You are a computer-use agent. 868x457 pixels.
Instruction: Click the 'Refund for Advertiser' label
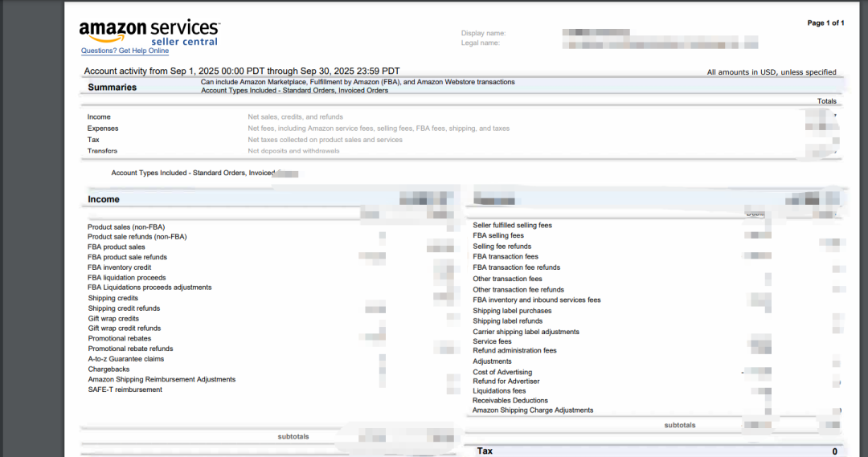506,382
